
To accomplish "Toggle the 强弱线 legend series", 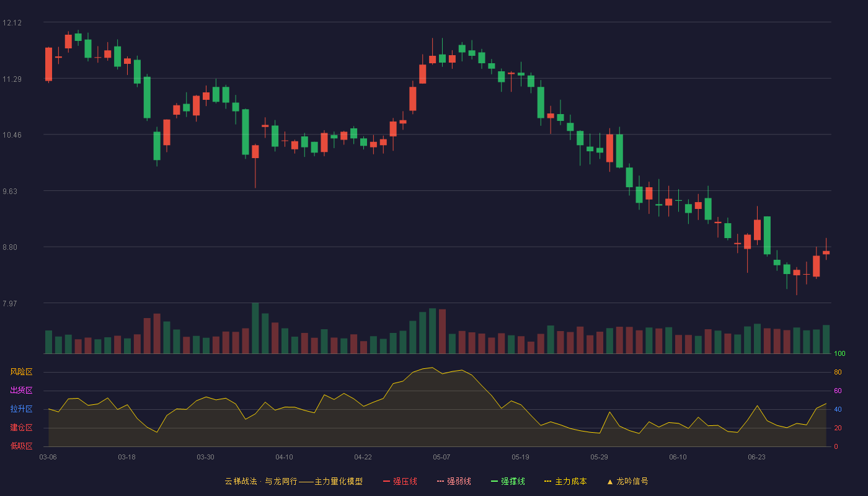I will click(454, 481).
